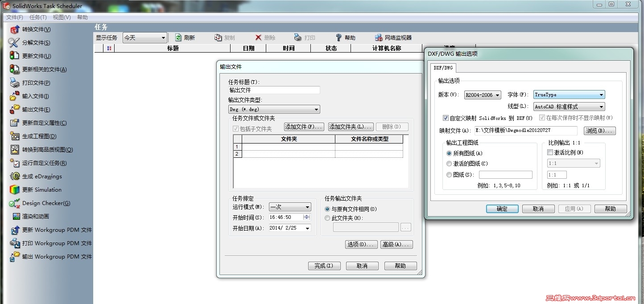
Task: Click the sort arrows column header icon
Action: [110, 48]
